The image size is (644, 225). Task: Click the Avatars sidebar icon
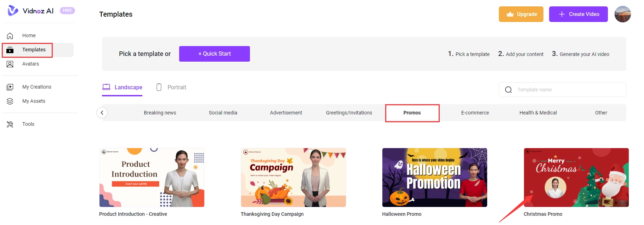point(10,64)
